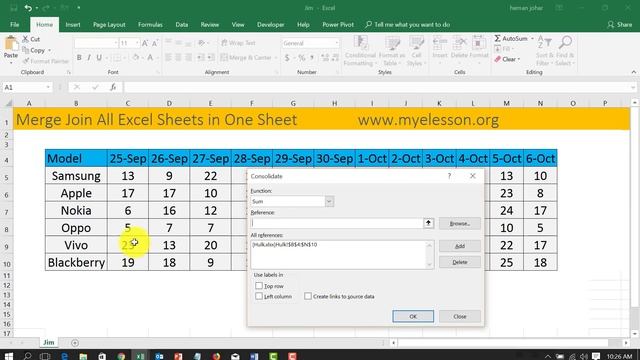The width and height of the screenshot is (640, 360).
Task: Apply Percent Style format
Action: 302,58
